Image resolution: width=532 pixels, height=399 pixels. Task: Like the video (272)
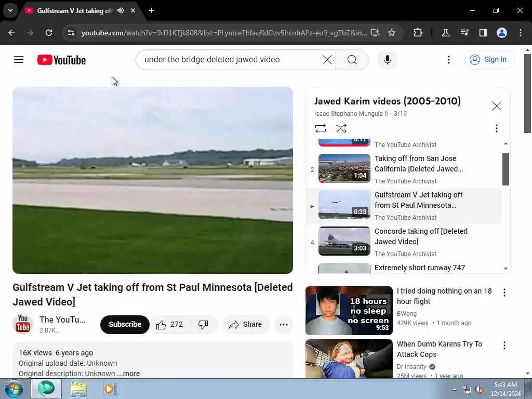pos(169,325)
